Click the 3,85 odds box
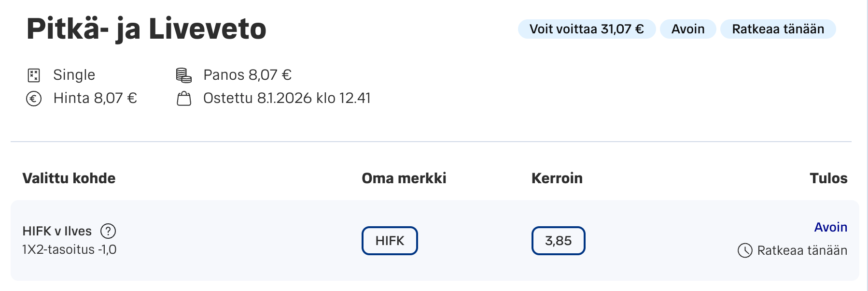Viewport: 868px width, 291px height. 558,241
